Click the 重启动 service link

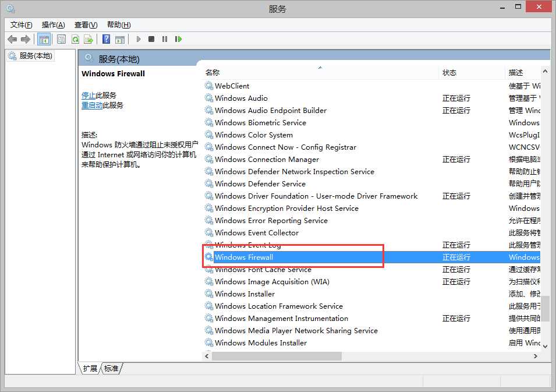pos(92,105)
